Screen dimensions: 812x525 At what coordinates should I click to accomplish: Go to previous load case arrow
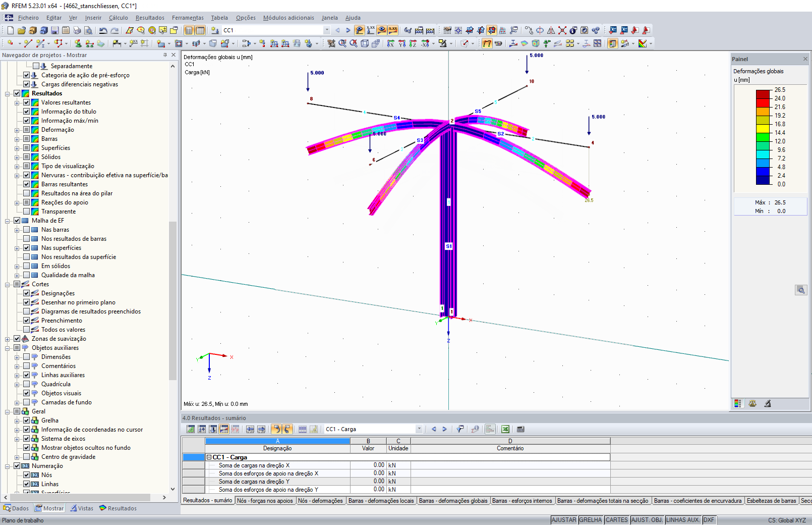click(x=337, y=30)
